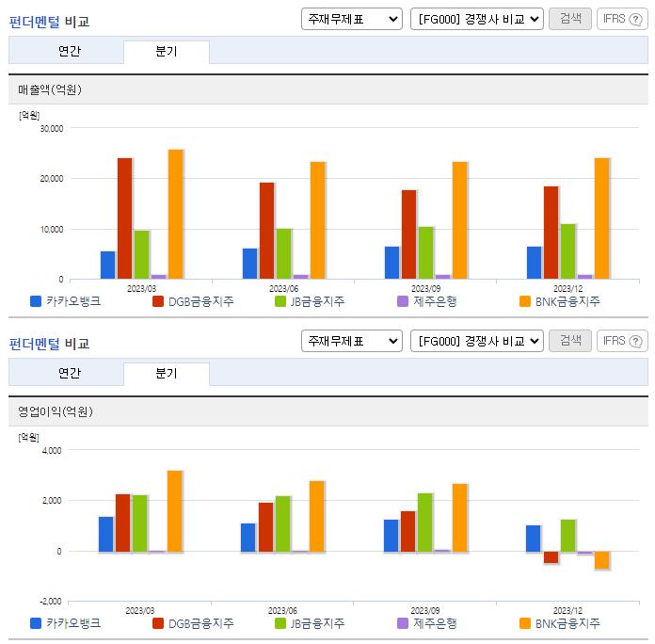
Task: Click the DGB금융지주 legend swatch in the 영업이익 chart
Action: coord(158,623)
